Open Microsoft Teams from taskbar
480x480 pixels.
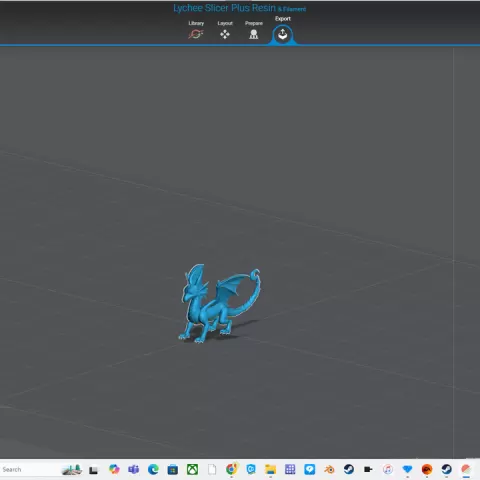click(134, 469)
